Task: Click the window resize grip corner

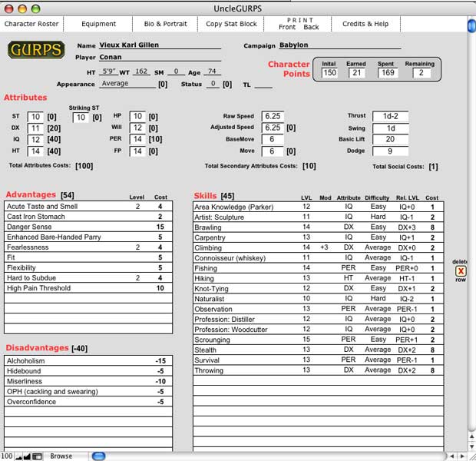Action: (x=471, y=456)
